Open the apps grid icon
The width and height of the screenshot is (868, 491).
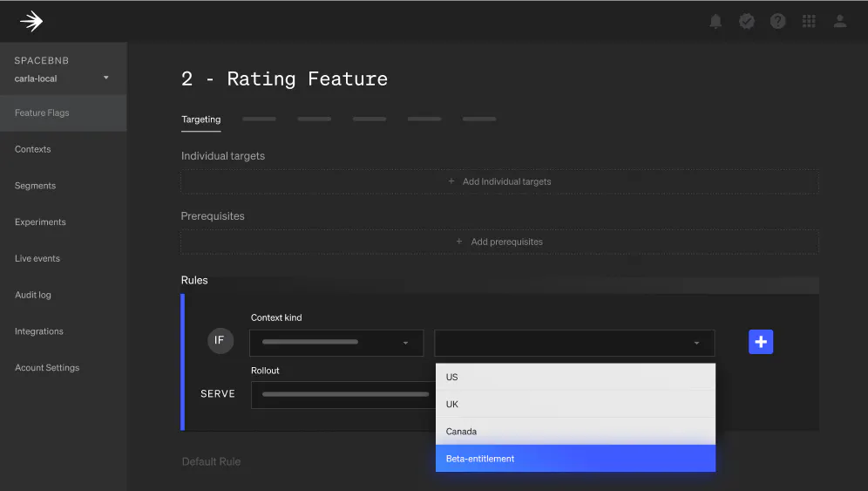[809, 22]
